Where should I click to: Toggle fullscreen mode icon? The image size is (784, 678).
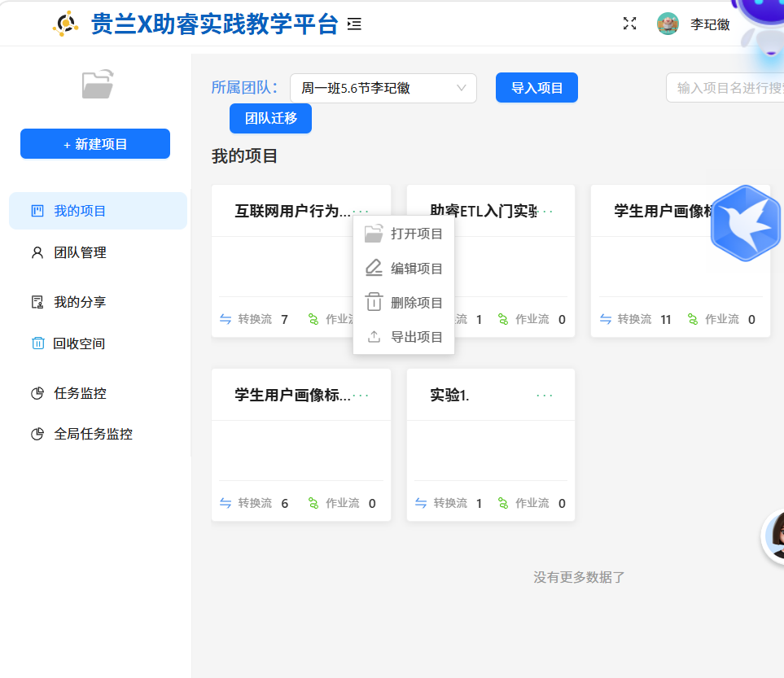click(x=629, y=24)
